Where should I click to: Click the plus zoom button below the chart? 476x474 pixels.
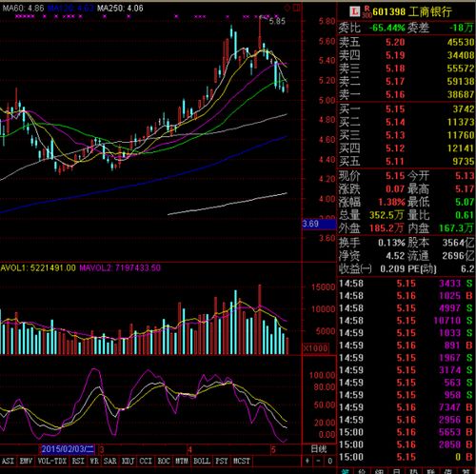point(307,461)
